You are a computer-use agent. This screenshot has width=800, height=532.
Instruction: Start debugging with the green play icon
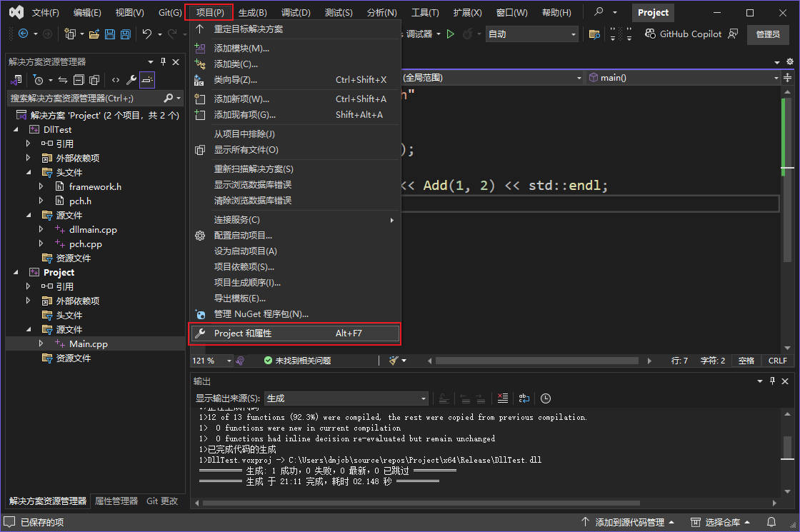[x=450, y=33]
